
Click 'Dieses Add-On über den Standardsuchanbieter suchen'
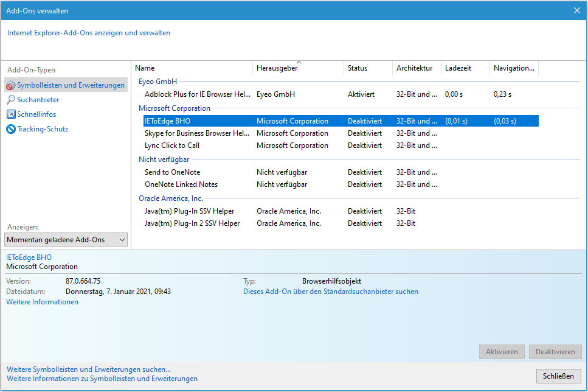point(331,292)
